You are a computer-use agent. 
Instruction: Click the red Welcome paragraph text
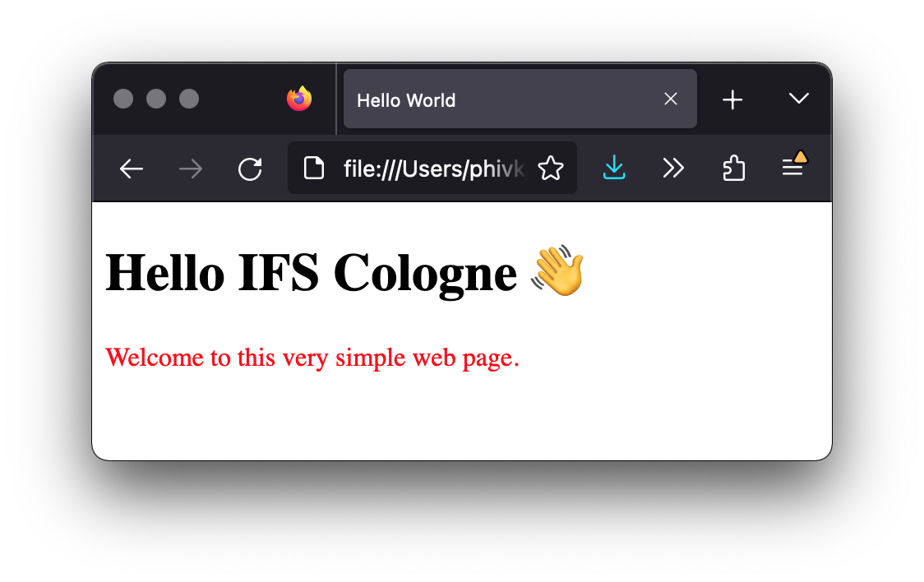pos(312,358)
